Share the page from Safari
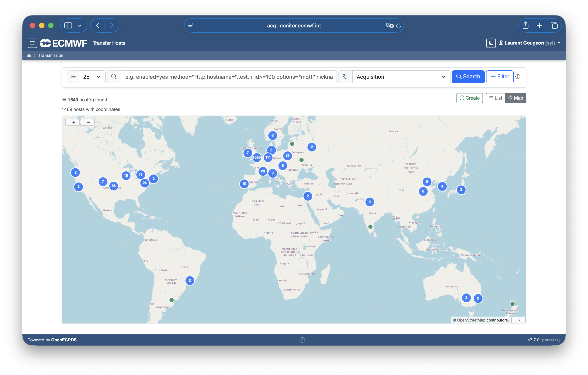Image resolution: width=588 pixels, height=375 pixels. 525,25
